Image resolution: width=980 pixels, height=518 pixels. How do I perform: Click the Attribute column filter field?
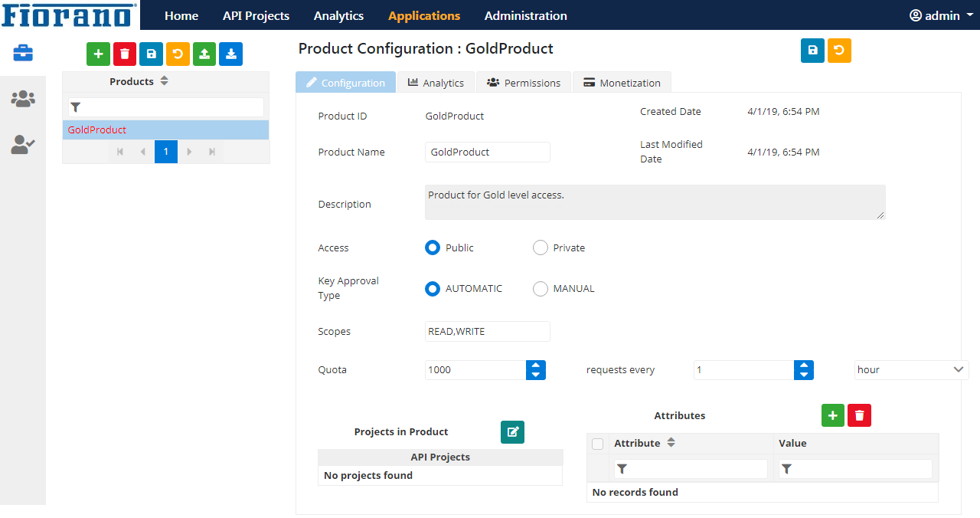click(691, 469)
